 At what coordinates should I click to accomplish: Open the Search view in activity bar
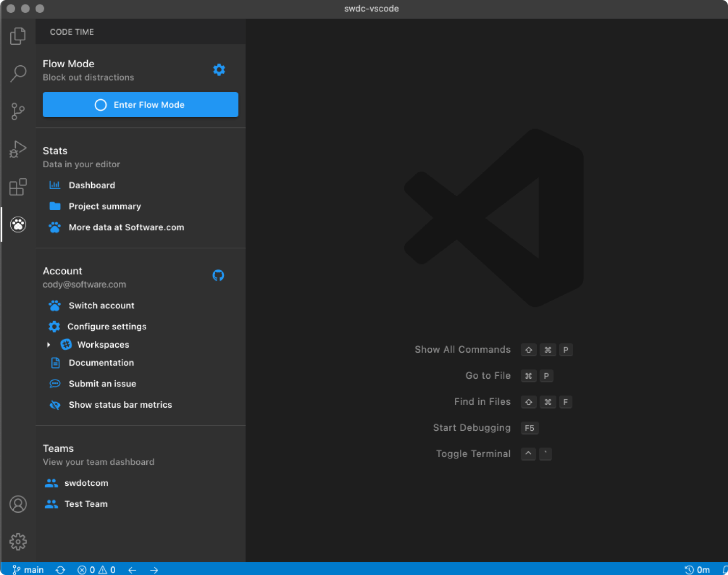pyautogui.click(x=18, y=73)
